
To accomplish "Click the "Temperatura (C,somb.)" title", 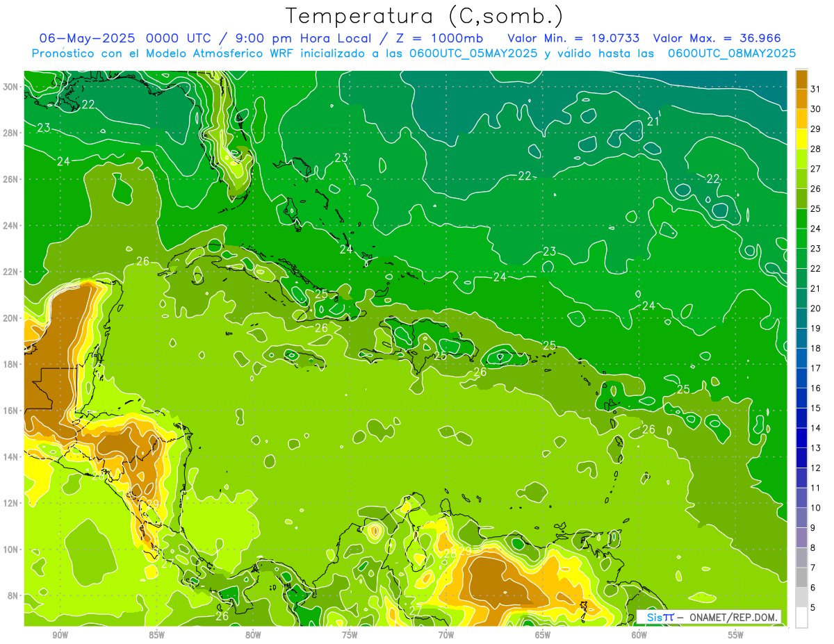I will click(x=425, y=16).
